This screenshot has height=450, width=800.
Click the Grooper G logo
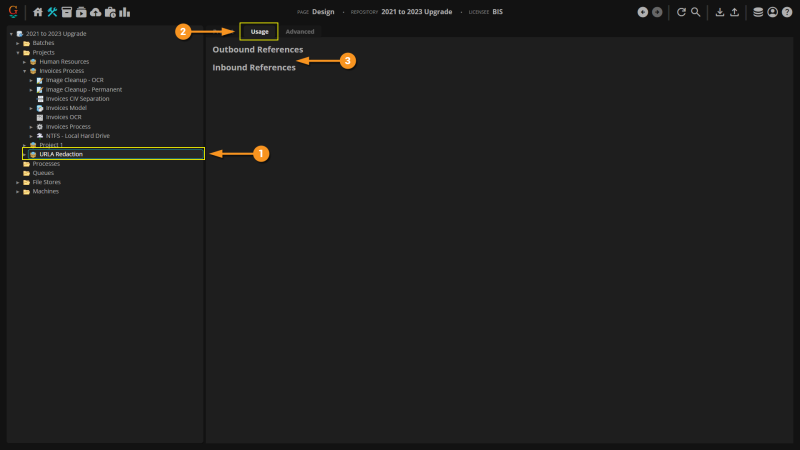[x=13, y=12]
